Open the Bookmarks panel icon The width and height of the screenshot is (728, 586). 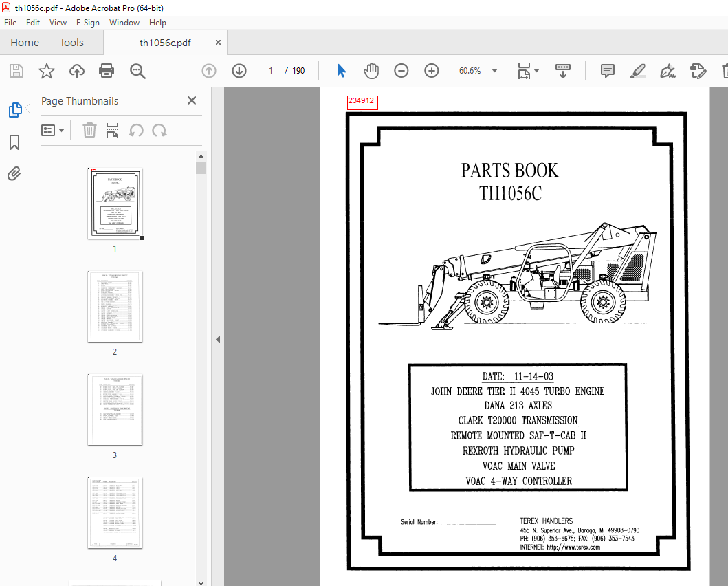point(14,142)
